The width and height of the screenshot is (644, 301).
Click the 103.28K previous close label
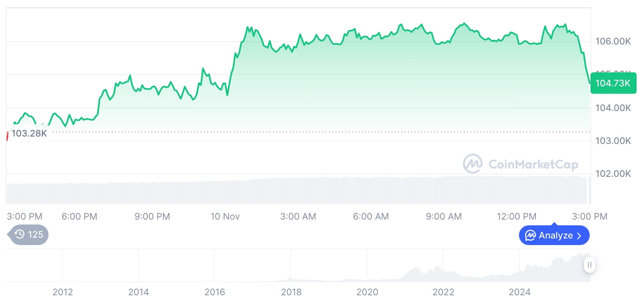pos(29,133)
